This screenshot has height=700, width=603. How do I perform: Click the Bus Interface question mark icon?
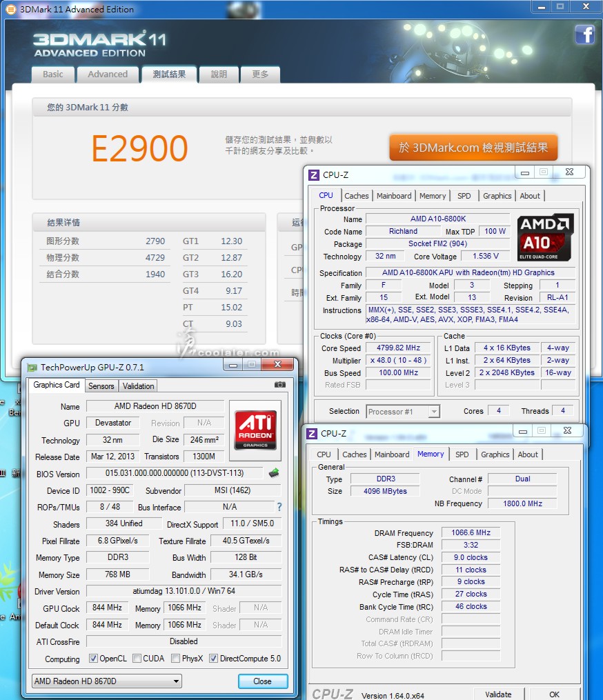pos(279,507)
